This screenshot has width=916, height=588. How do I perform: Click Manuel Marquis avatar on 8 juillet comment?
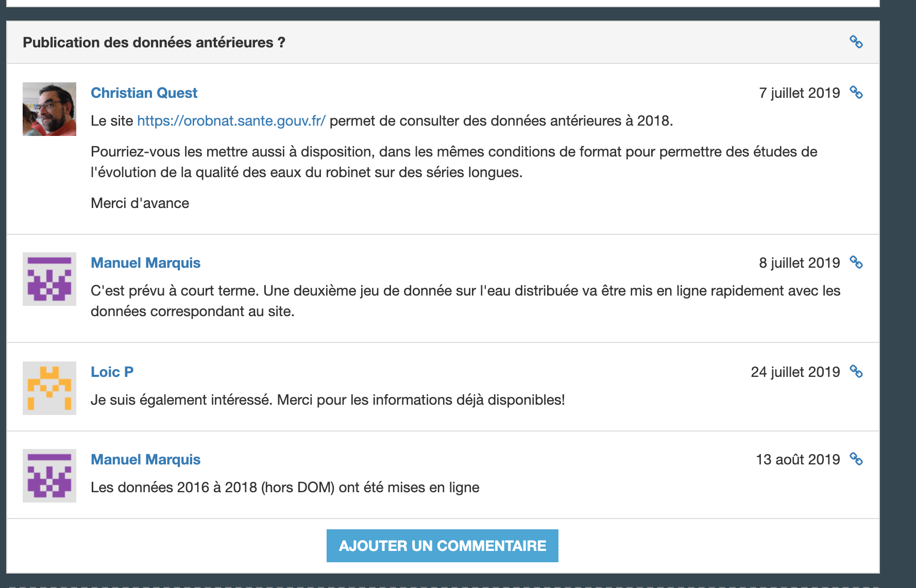(49, 279)
